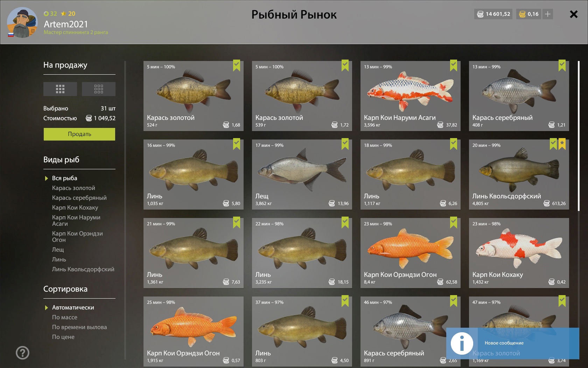588x368 pixels.
Task: Filter fish by Карась золотой
Action: 73,188
